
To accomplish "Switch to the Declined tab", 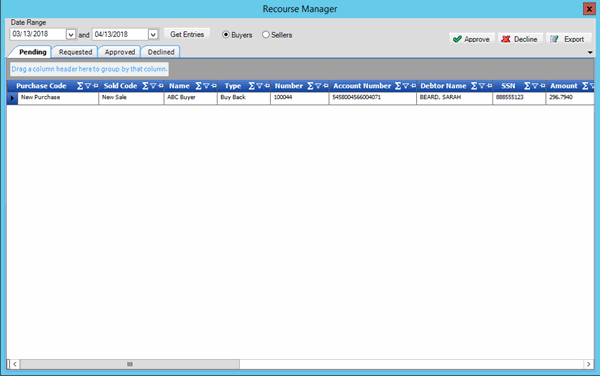I will click(161, 52).
